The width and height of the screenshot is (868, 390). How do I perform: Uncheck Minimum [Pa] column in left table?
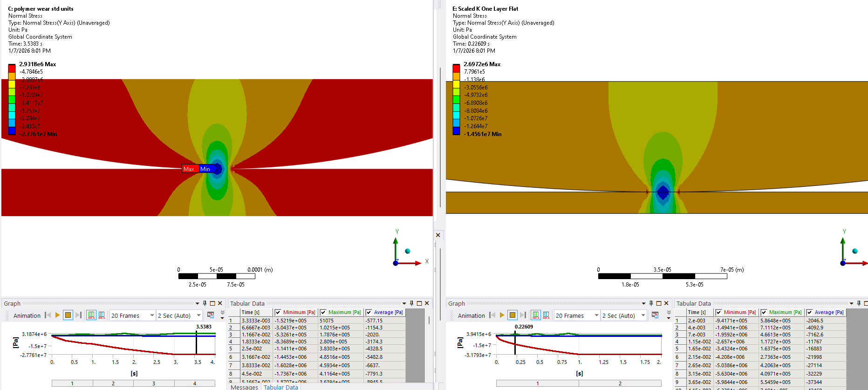click(278, 313)
